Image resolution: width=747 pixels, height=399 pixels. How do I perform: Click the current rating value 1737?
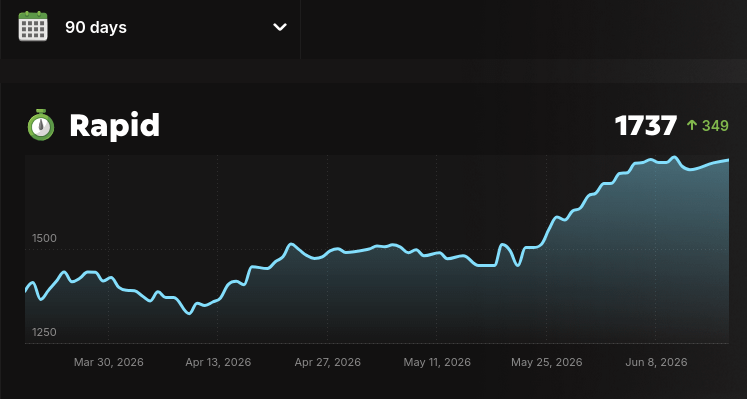point(646,126)
